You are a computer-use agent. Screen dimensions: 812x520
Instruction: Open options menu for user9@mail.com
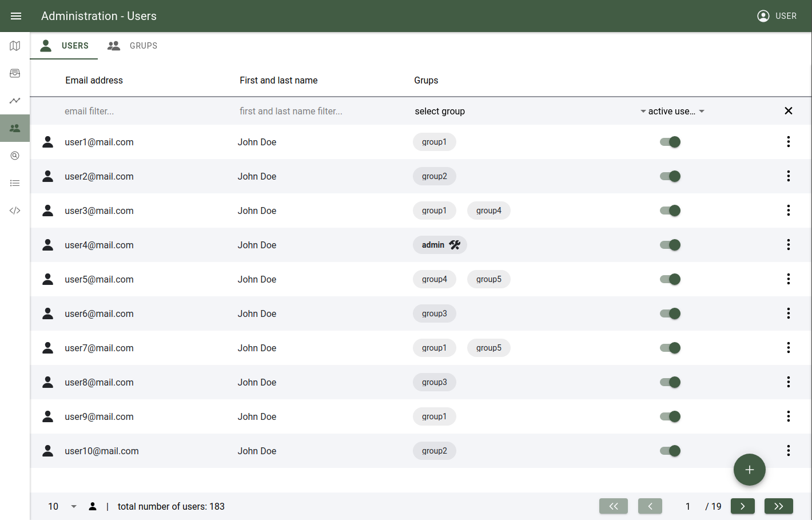pyautogui.click(x=789, y=416)
